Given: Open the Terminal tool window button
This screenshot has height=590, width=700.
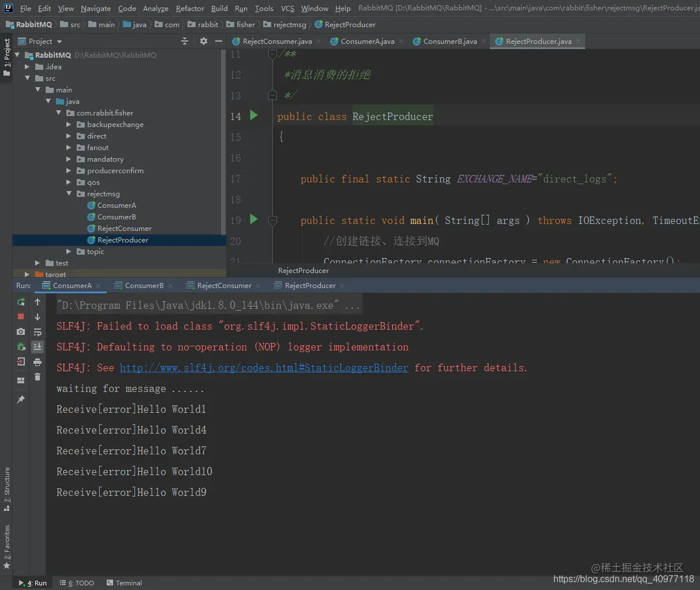Looking at the screenshot, I should (x=124, y=582).
